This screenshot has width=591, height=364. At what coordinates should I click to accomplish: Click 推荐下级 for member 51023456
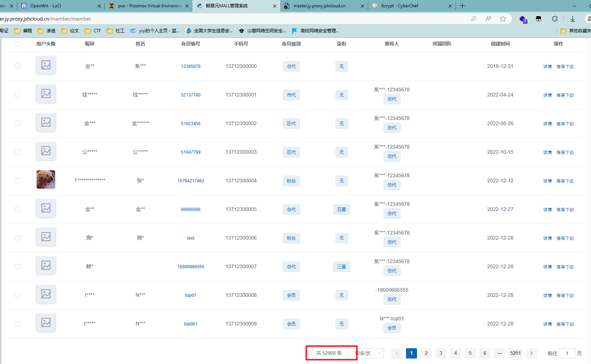[565, 124]
